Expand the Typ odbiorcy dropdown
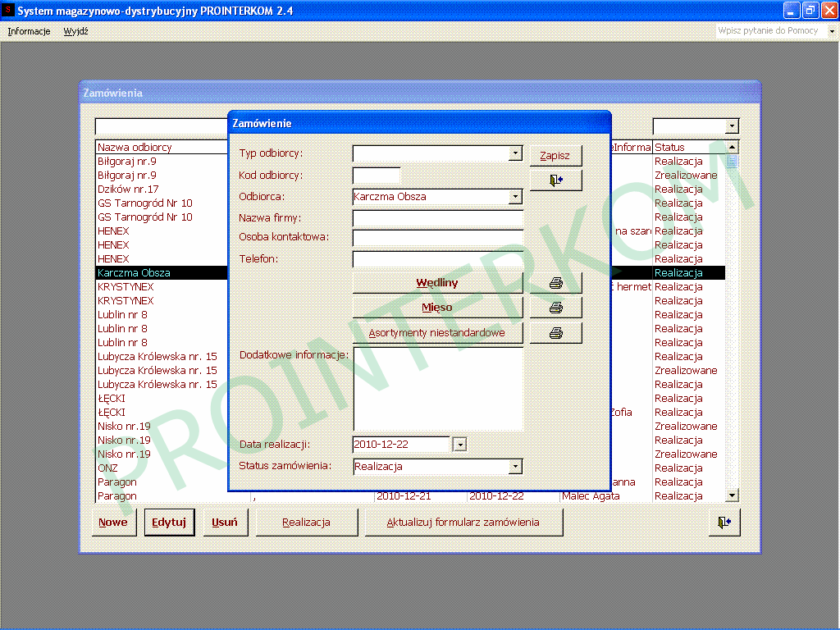840x630 pixels. tap(515, 153)
